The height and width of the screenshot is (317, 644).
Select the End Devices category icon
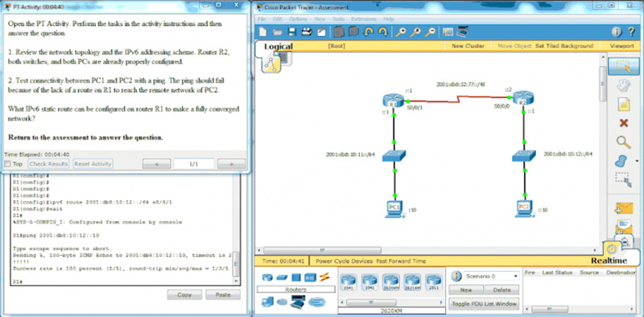267,302
